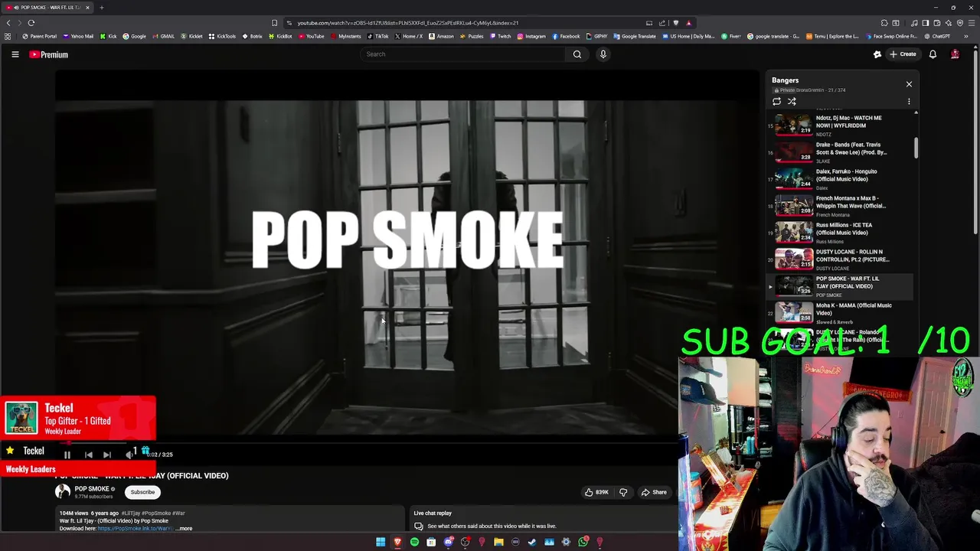Open Steam from taskbar
This screenshot has height=551, width=980.
(532, 542)
